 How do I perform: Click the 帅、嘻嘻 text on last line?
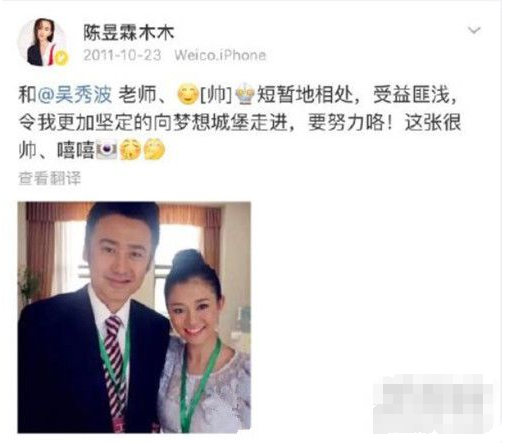(56, 150)
